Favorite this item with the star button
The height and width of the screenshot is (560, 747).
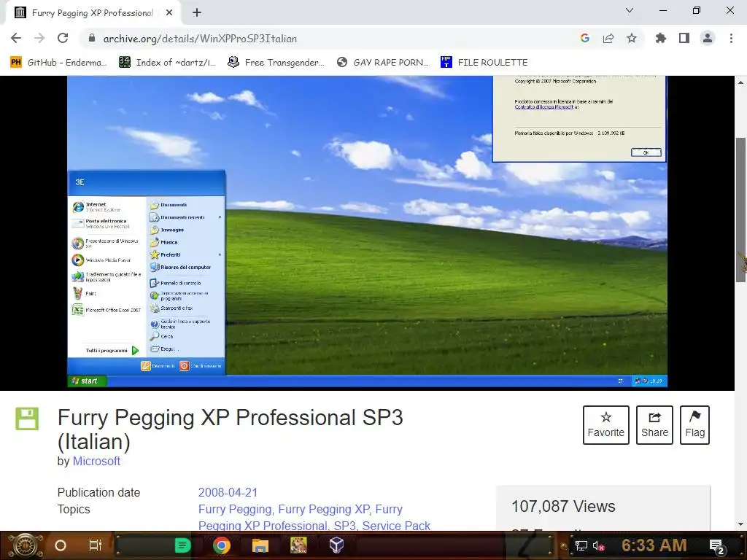[606, 425]
